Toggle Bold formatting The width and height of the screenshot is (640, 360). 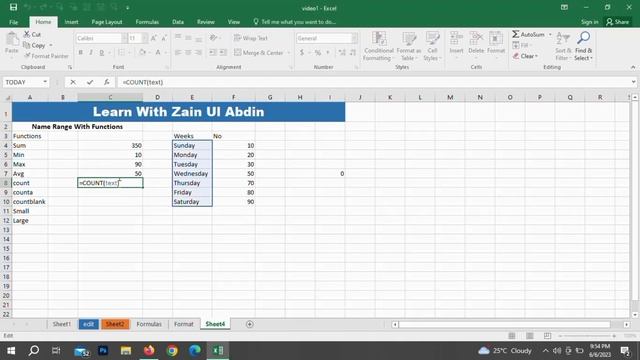(80, 52)
